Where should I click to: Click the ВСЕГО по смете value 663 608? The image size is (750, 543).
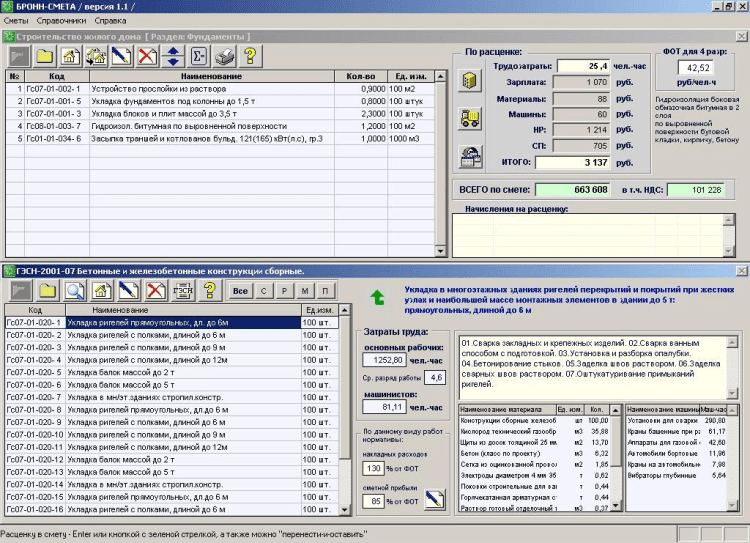pos(572,190)
